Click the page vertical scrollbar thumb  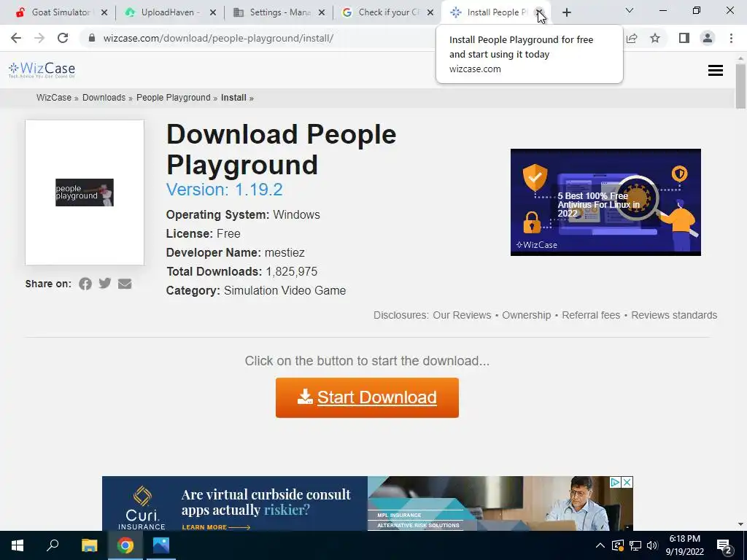click(740, 86)
